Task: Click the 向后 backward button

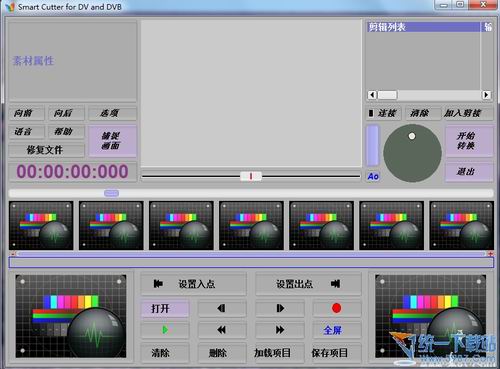Action: pos(66,113)
